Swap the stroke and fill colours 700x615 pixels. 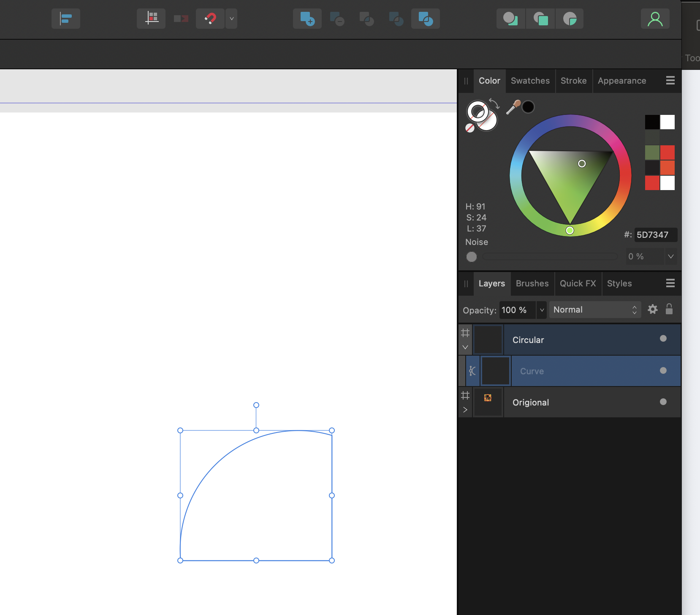point(494,103)
